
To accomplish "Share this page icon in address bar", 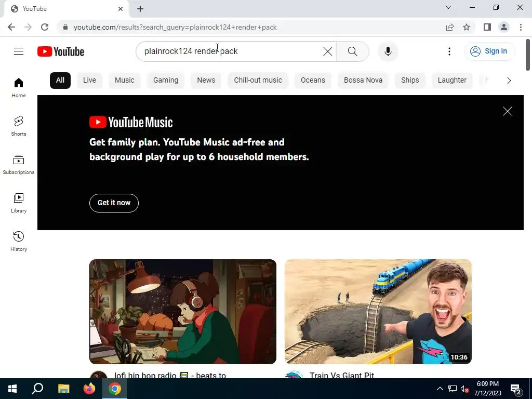I will tap(450, 27).
